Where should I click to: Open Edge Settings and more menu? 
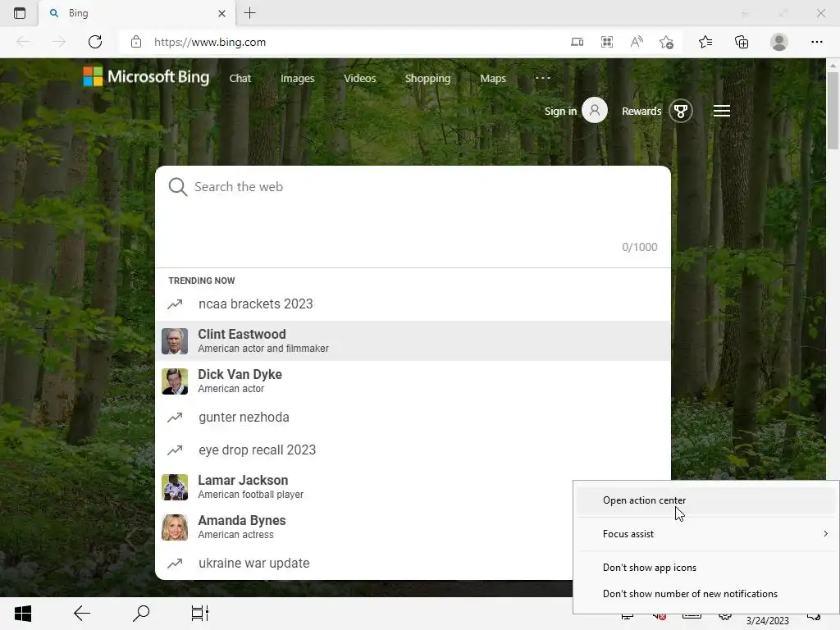pos(816,42)
